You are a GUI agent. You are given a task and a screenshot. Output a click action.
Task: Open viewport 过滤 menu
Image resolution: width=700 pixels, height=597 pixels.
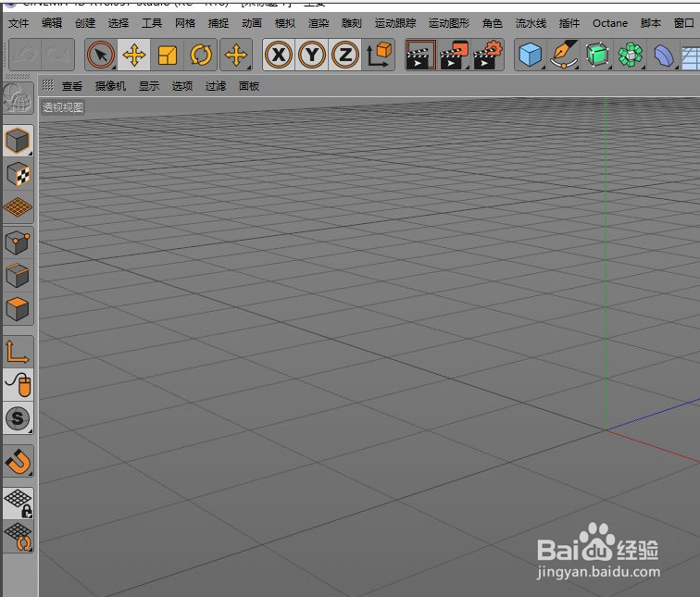click(x=216, y=86)
